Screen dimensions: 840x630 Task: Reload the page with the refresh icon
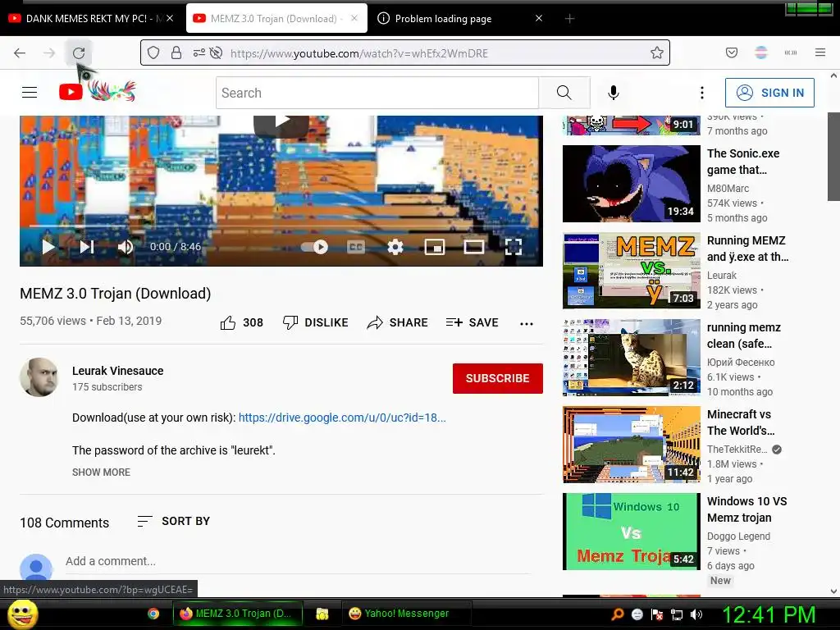click(79, 53)
